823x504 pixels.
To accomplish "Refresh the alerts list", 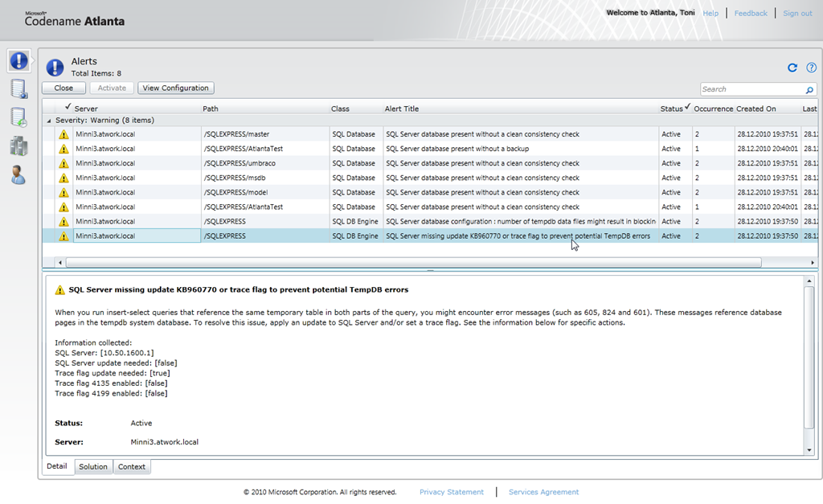I will 792,68.
